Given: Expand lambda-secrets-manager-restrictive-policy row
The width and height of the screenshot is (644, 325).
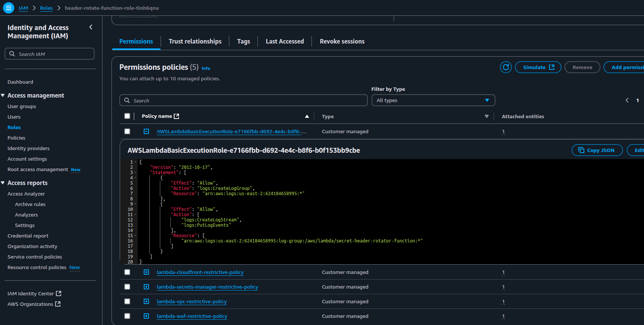Looking at the screenshot, I should tap(146, 287).
